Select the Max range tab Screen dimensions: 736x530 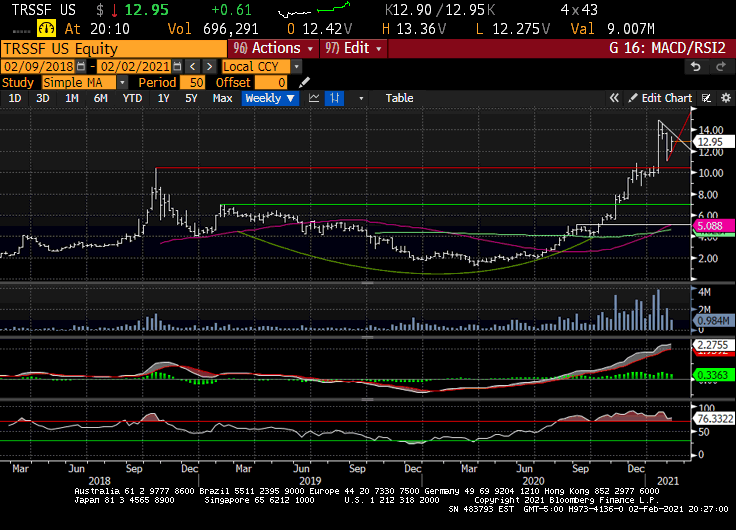(x=222, y=98)
